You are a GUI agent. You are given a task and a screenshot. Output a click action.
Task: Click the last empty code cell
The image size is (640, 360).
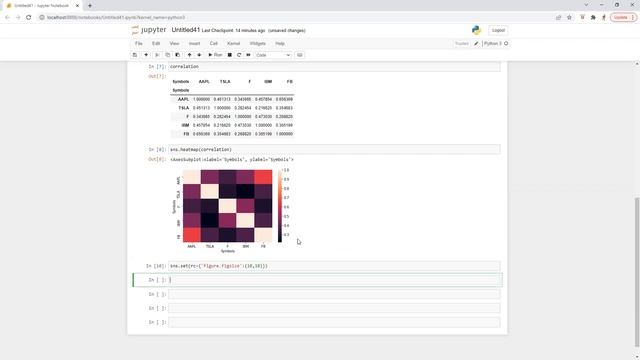[334, 322]
